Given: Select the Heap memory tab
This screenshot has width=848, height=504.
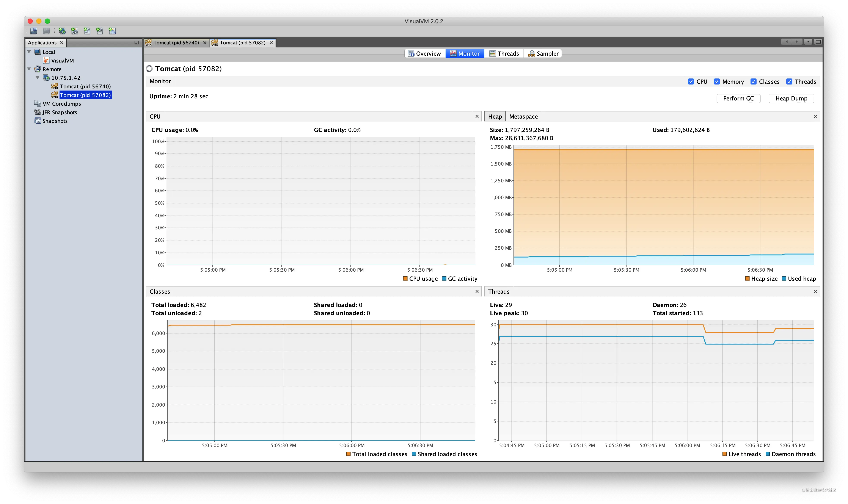Looking at the screenshot, I should tap(495, 116).
